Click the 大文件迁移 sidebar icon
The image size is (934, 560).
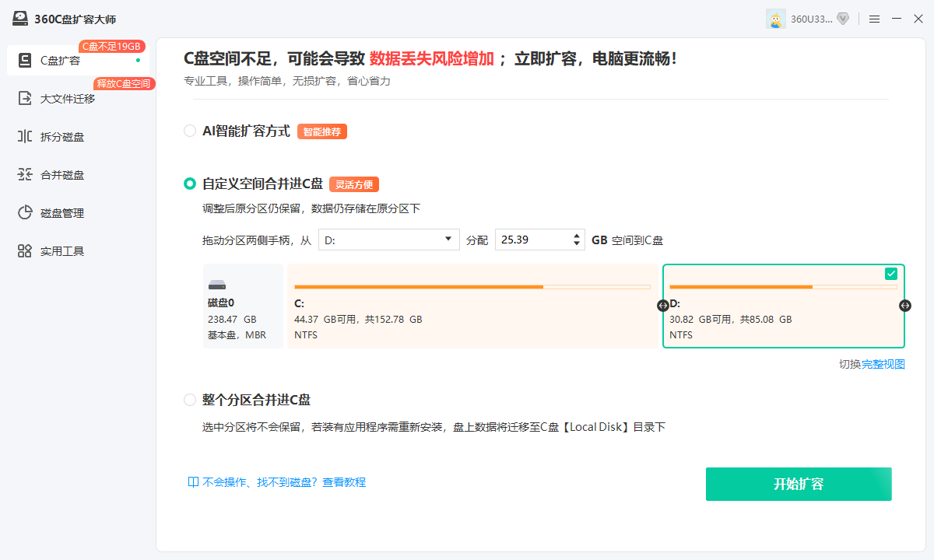[x=25, y=98]
